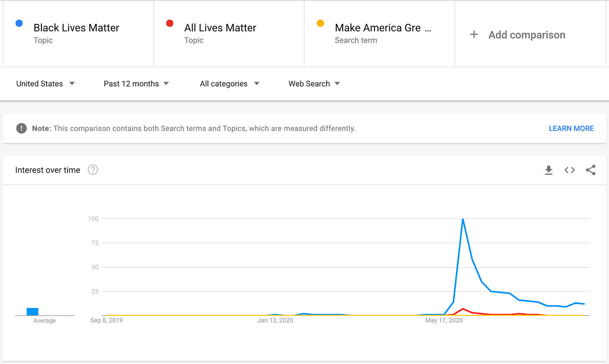Edit the Black Lives Matter topic term
609x364 pixels.
pyautogui.click(x=76, y=28)
